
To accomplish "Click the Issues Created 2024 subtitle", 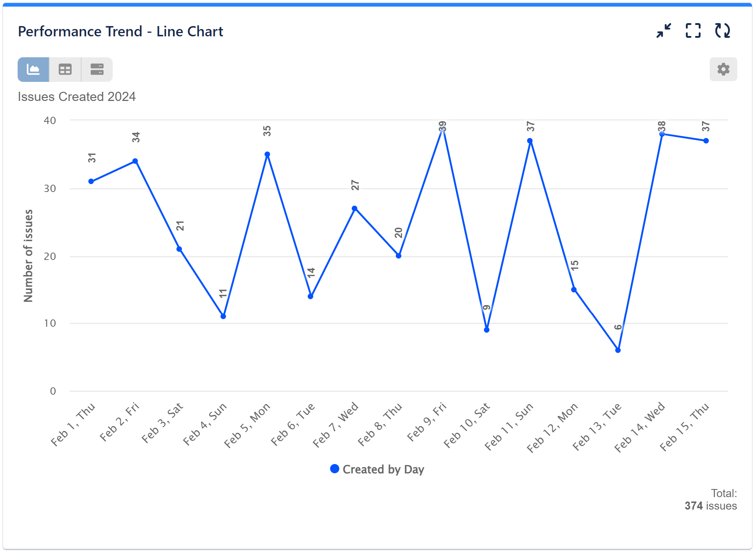I will pos(77,96).
